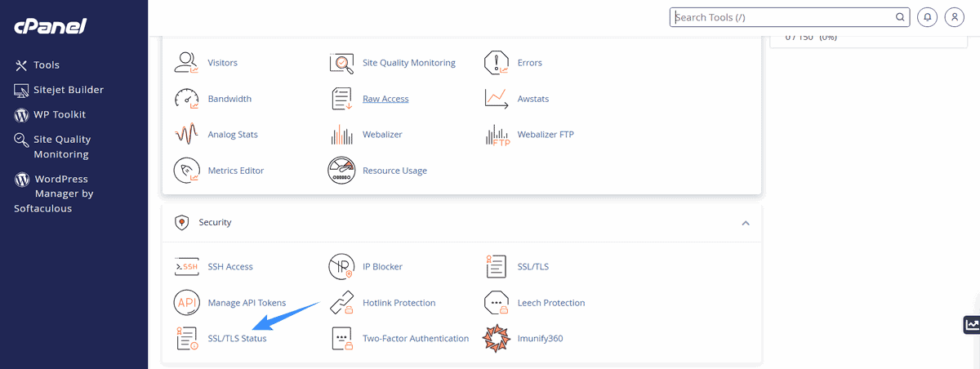Click the SSL/TLS Status link
980x369 pixels.
pyautogui.click(x=237, y=339)
